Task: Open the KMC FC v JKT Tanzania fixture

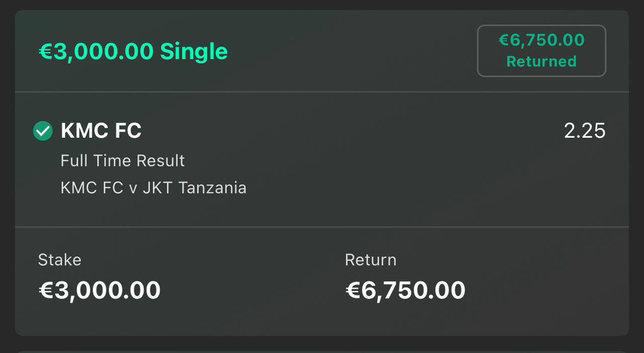Action: click(153, 188)
